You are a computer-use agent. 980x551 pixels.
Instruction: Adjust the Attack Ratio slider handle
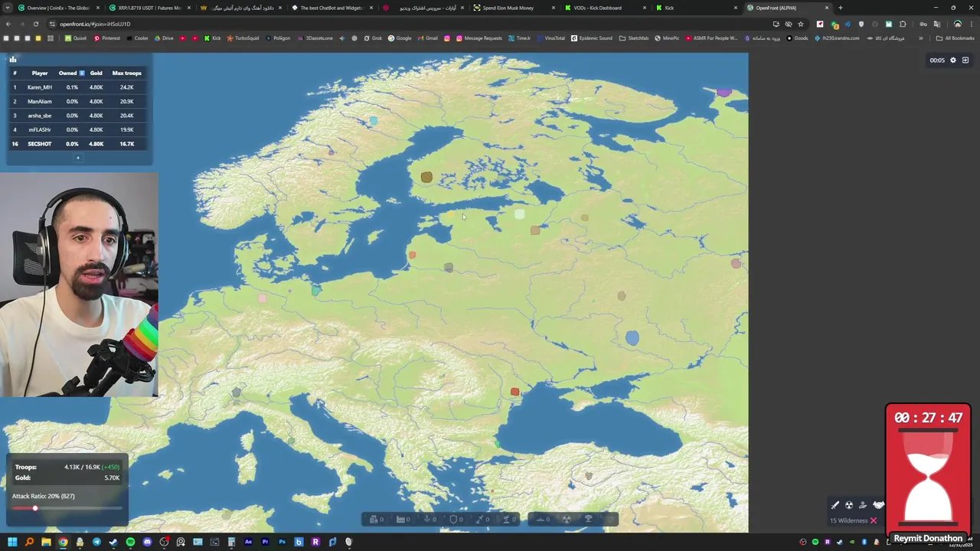coord(34,508)
